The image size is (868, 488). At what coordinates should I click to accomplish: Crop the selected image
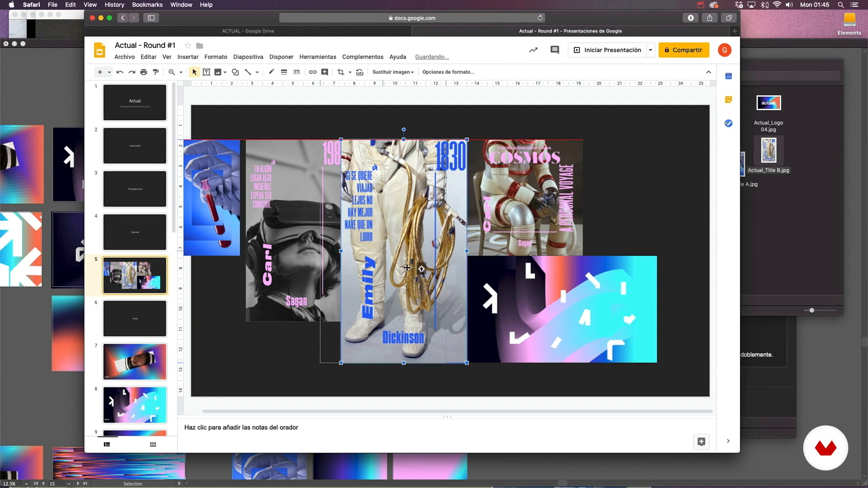click(x=340, y=72)
